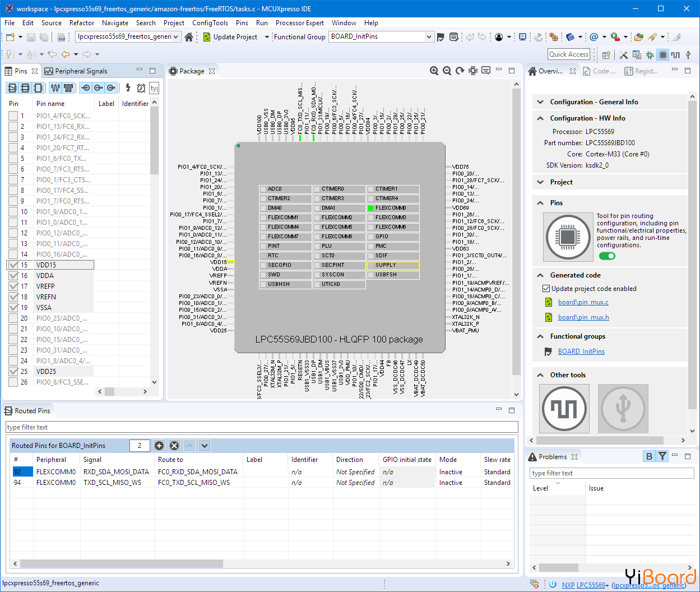700x592 pixels.
Task: Switch to the Registers tab
Action: pyautogui.click(x=642, y=71)
